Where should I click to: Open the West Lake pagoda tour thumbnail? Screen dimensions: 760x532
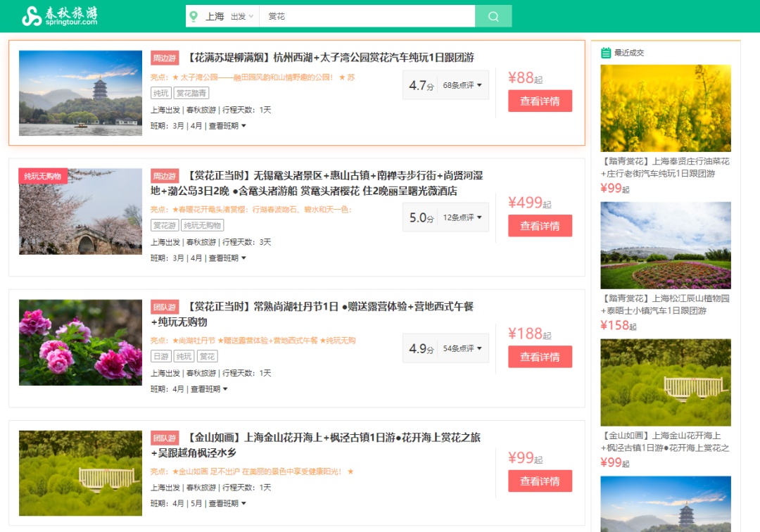80,93
